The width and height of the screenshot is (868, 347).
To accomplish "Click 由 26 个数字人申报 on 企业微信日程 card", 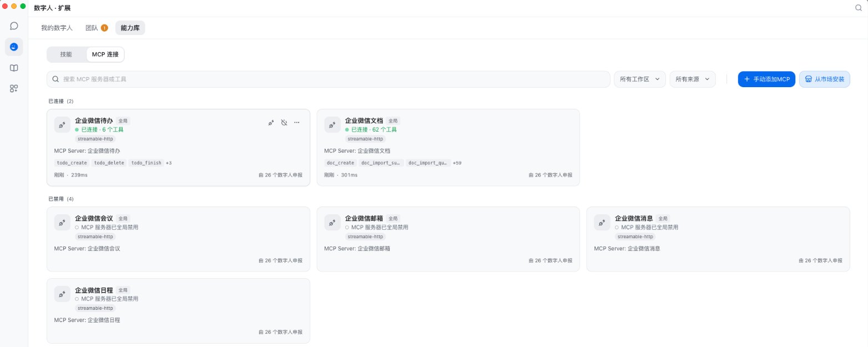I will (x=280, y=332).
